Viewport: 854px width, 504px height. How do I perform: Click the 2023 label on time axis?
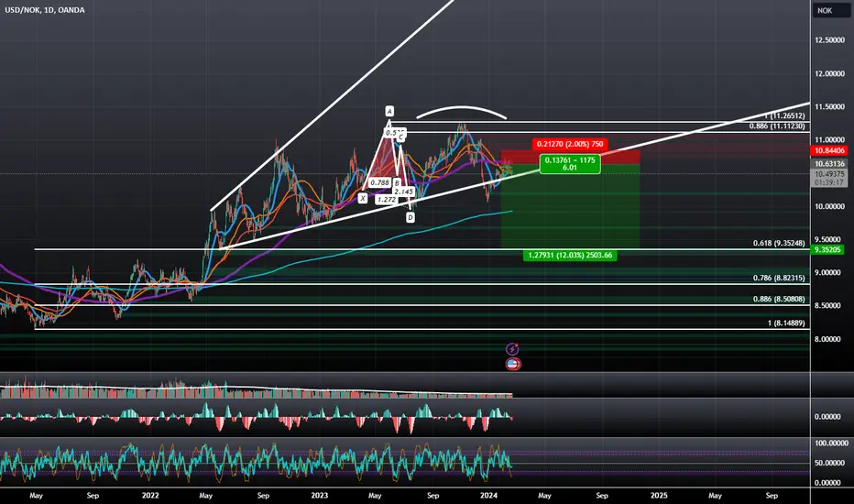[x=320, y=495]
